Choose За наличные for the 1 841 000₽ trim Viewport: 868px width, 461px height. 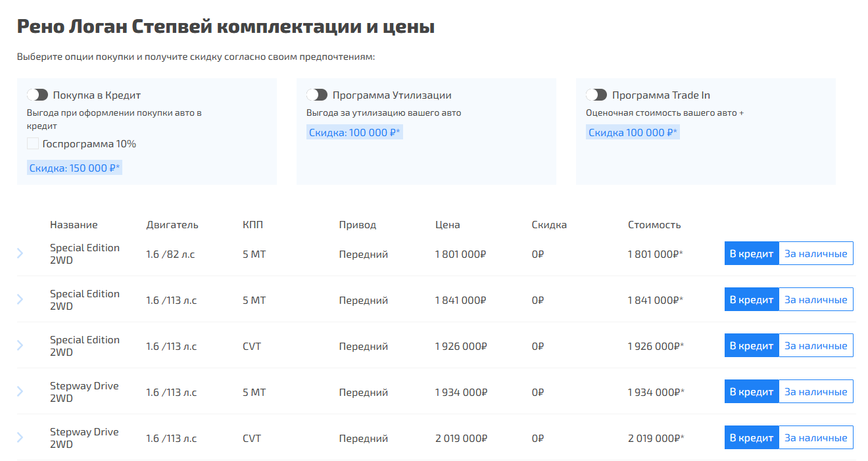click(x=816, y=299)
